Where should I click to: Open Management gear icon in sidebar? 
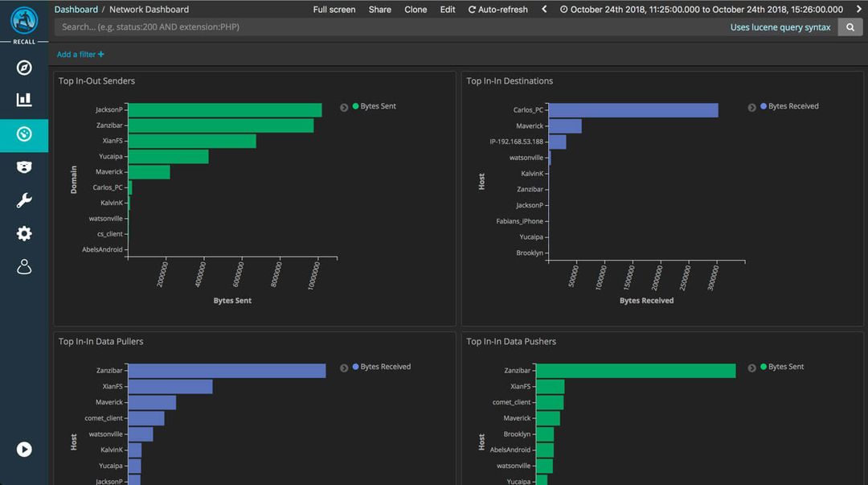tap(24, 233)
